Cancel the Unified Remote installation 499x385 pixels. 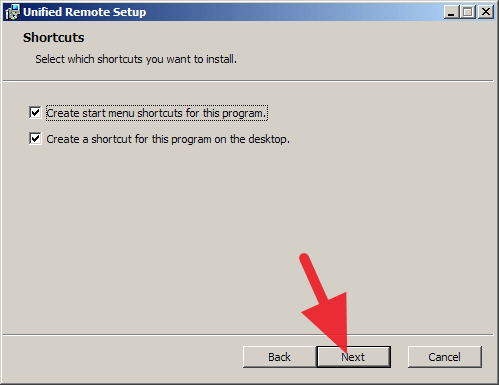[x=445, y=357]
